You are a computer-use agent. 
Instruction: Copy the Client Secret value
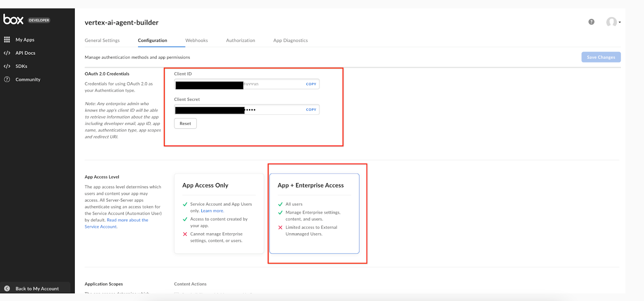pyautogui.click(x=311, y=110)
